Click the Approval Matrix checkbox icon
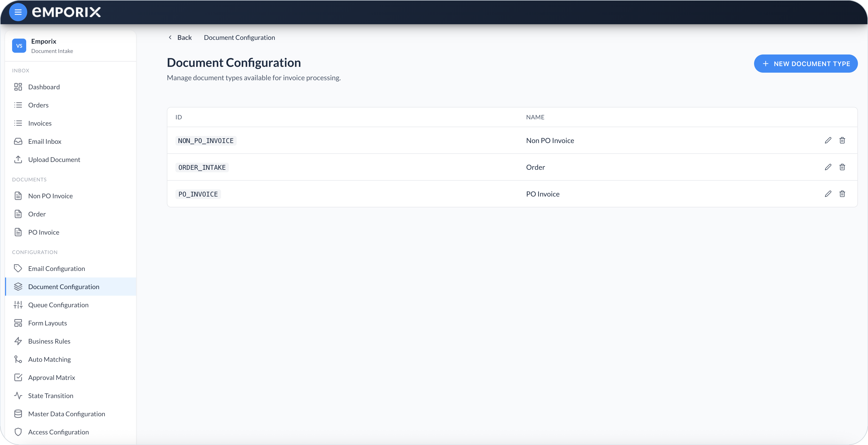Screen dimensions: 868x445 coord(18,378)
